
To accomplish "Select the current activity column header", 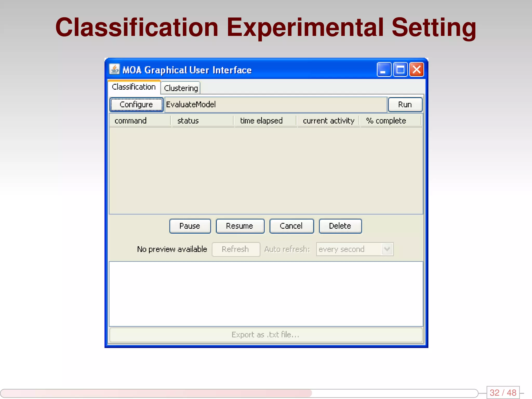I will point(328,121).
